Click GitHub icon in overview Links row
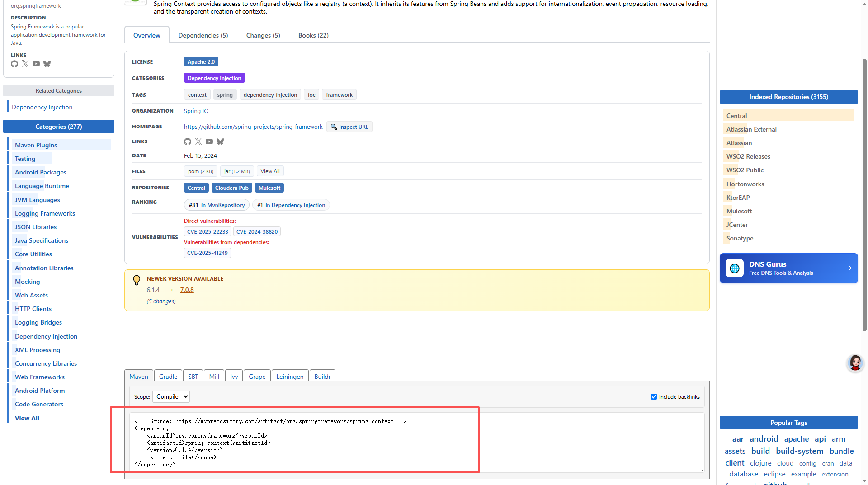Viewport: 868px width, 485px height. [x=188, y=141]
